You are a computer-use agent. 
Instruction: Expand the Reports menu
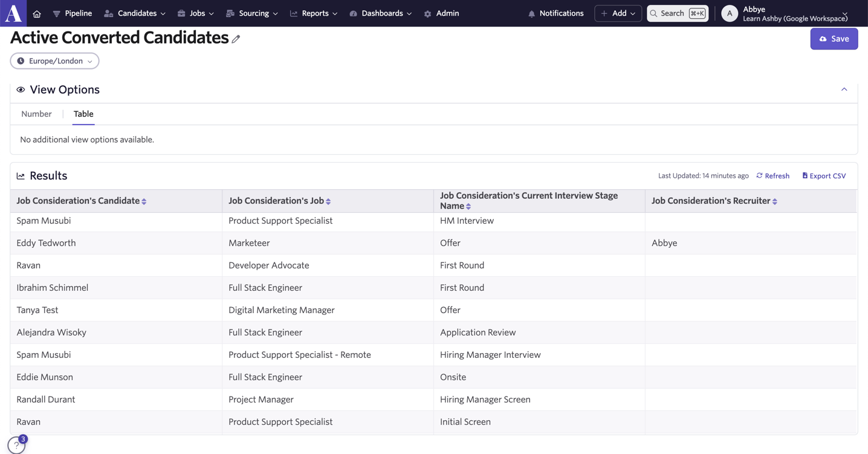[314, 13]
